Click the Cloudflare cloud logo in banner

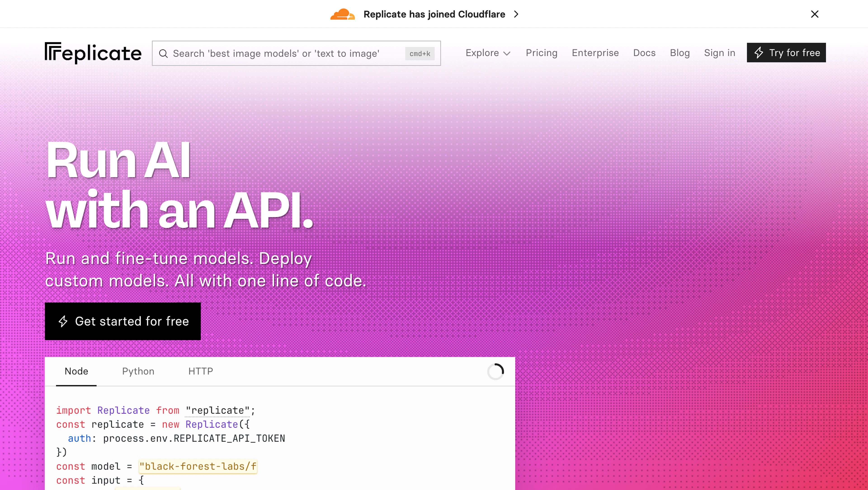coord(342,14)
